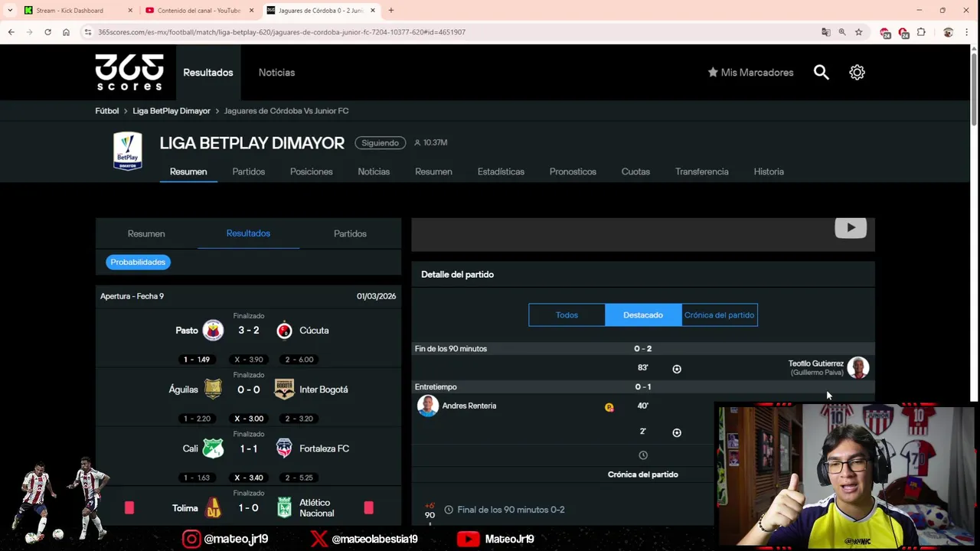Select Resumen tab in left panel

tap(146, 233)
